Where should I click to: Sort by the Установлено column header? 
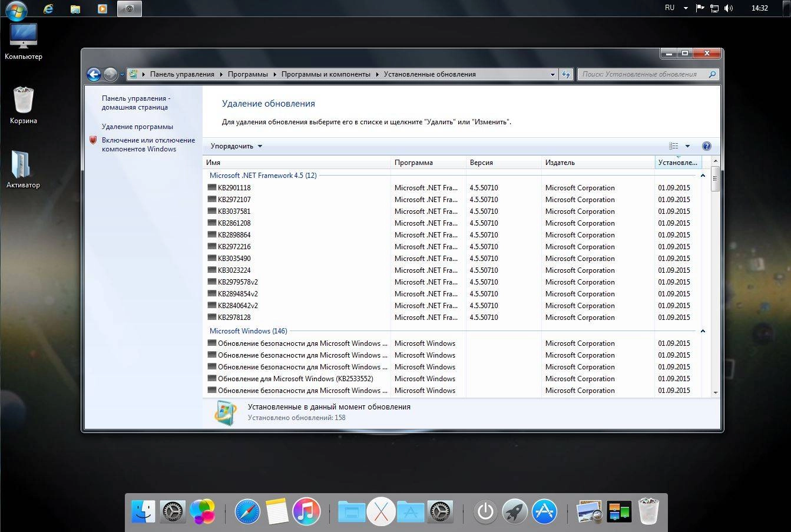678,163
